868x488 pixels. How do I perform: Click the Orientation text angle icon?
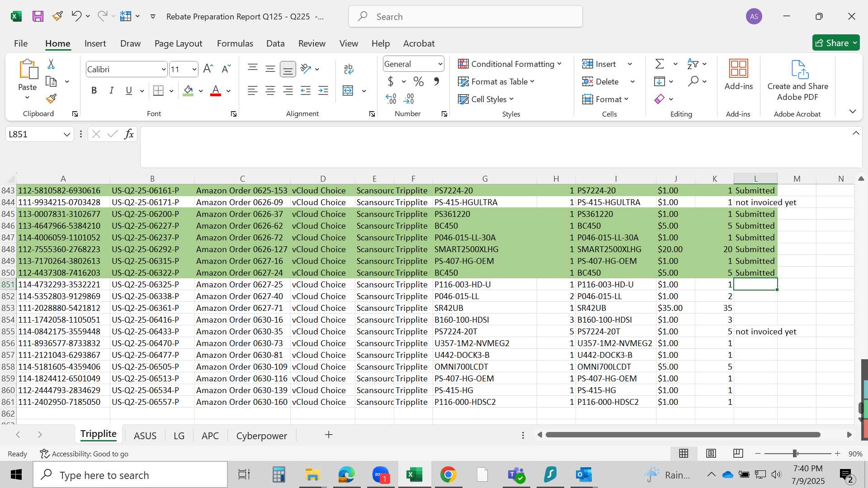point(306,69)
